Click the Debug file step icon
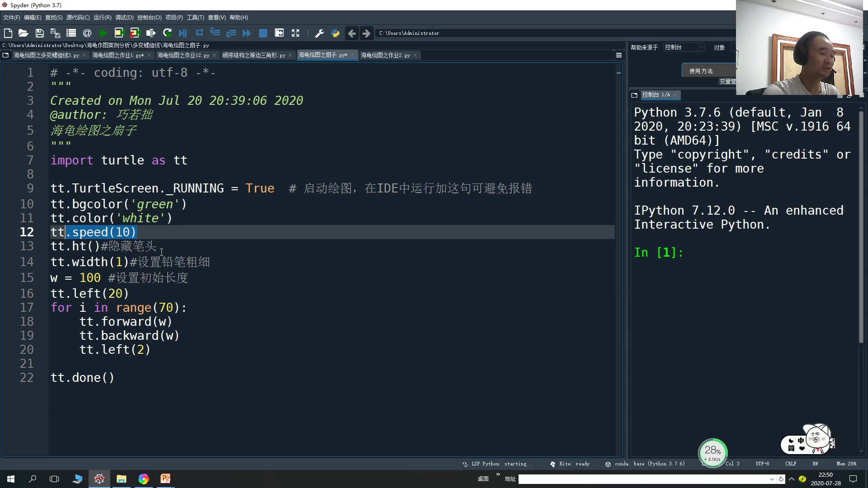 coord(183,33)
